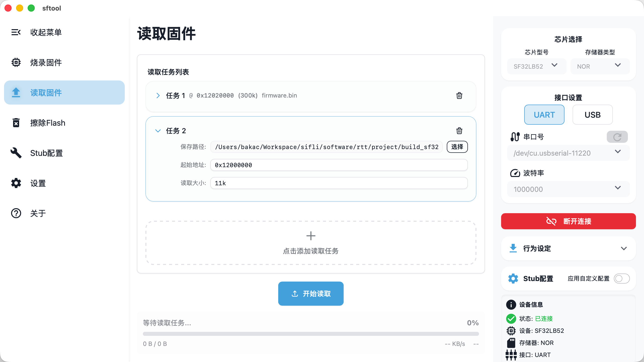Click the 关于 question mark icon
644x362 pixels.
pyautogui.click(x=16, y=213)
